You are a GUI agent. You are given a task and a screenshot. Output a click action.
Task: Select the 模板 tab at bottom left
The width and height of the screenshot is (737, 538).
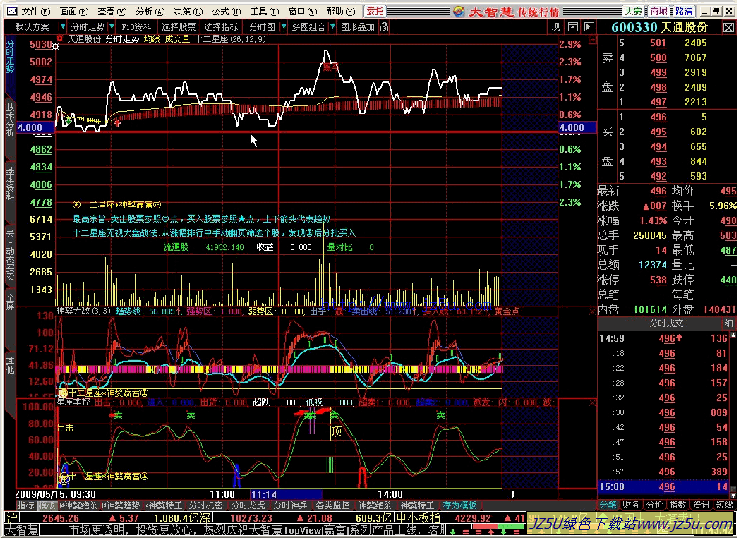[45, 505]
